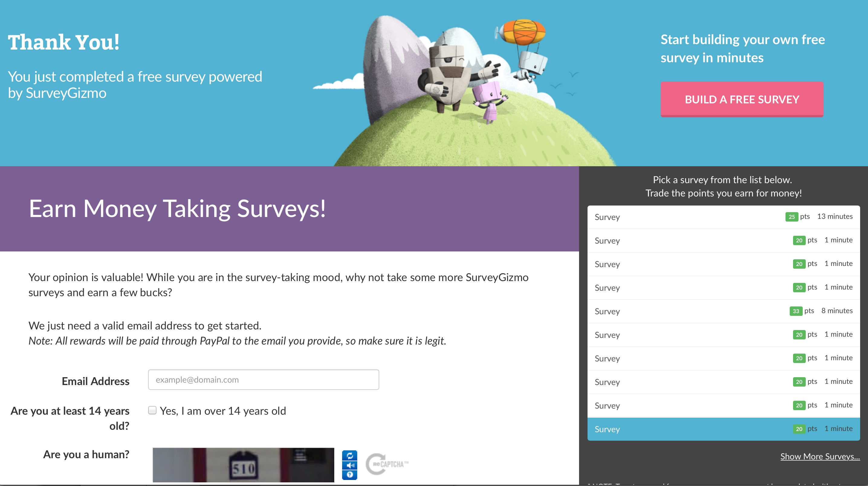Click the reCAPTCHA audio challenge icon
This screenshot has height=486, width=868.
[x=349, y=465]
